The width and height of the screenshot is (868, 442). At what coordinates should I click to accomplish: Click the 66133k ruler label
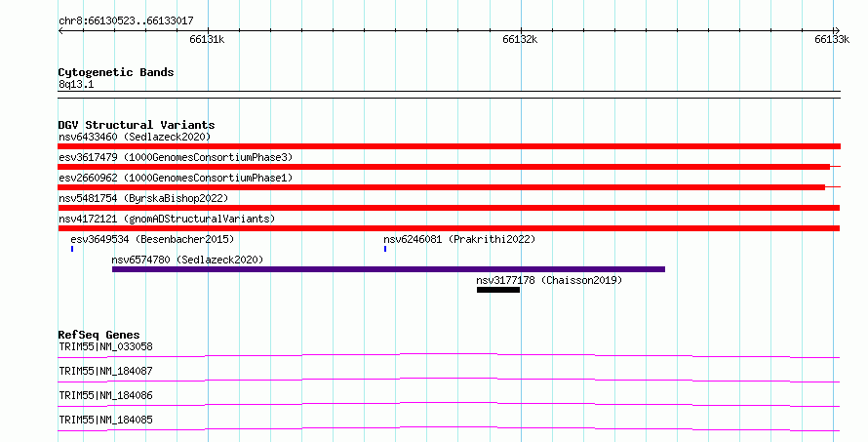pos(832,39)
